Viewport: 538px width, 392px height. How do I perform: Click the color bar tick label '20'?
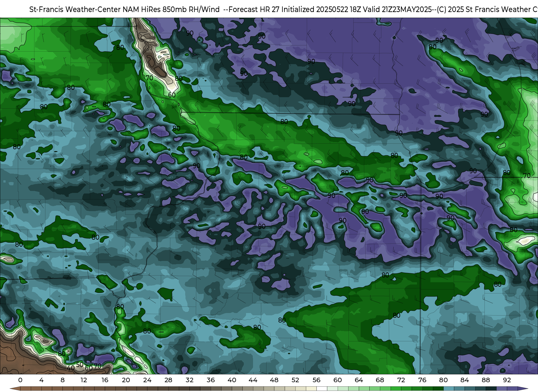[x=126, y=380]
